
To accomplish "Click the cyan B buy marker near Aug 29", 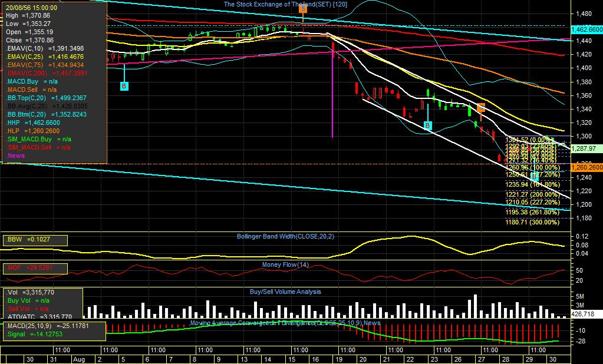I will (x=535, y=177).
